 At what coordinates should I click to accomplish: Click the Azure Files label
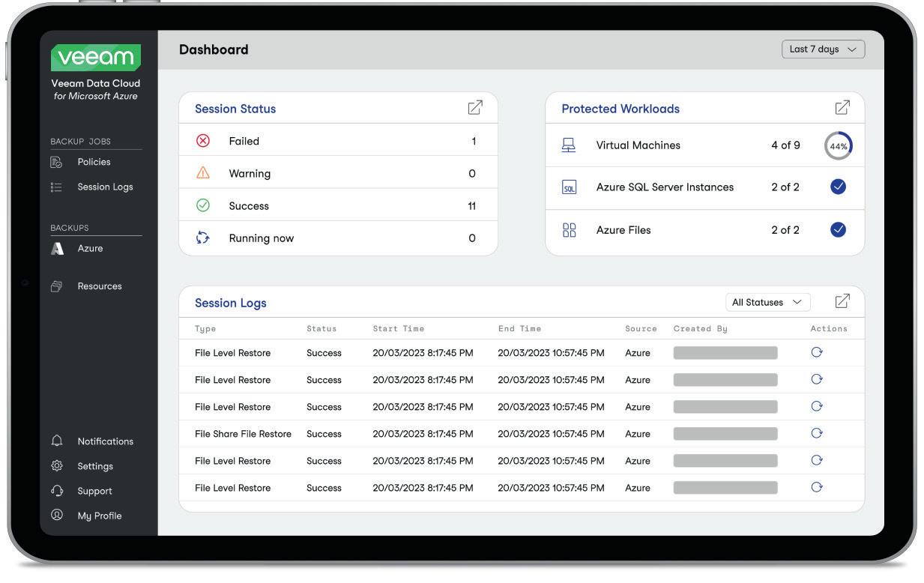pyautogui.click(x=623, y=230)
